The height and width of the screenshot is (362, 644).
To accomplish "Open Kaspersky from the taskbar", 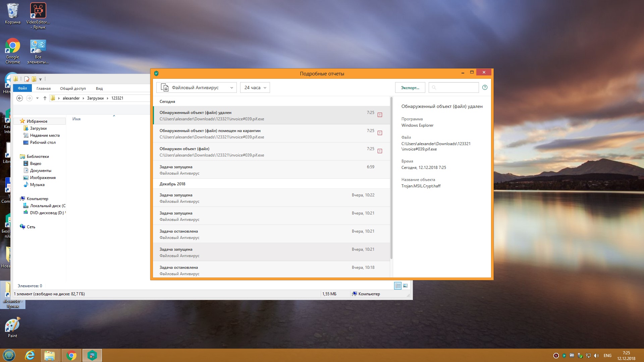I will click(92, 355).
